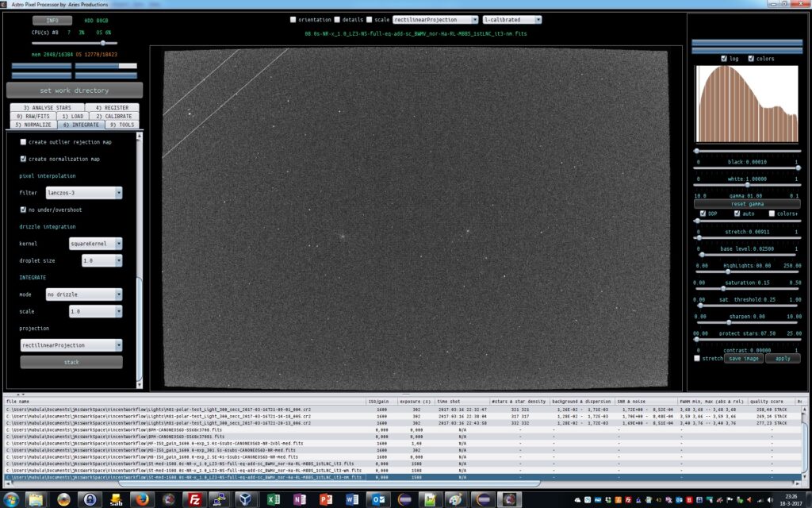Image resolution: width=812 pixels, height=508 pixels.
Task: Open VirtualBox from the taskbar
Action: tap(246, 499)
